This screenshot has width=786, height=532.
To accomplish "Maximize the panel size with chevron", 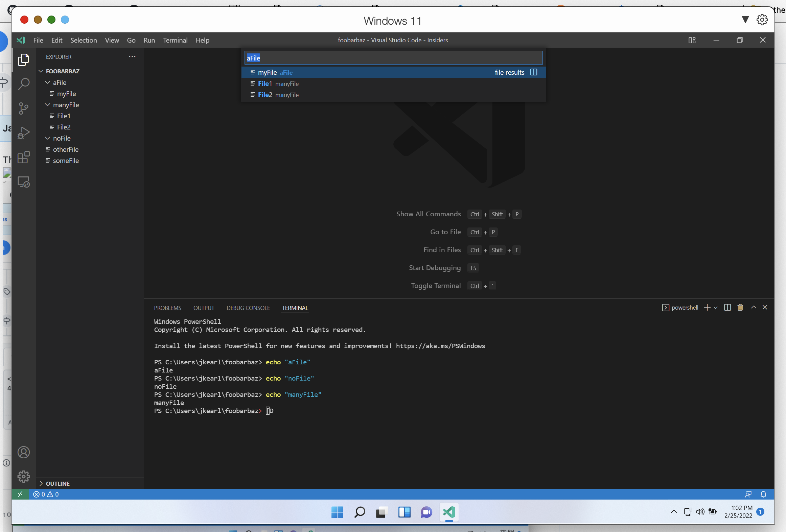I will [x=754, y=308].
